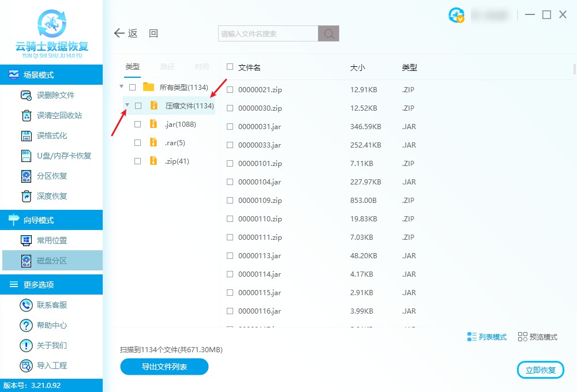The height and width of the screenshot is (392, 577).
Task: Check the 所有类型 checkbox
Action: coord(132,86)
